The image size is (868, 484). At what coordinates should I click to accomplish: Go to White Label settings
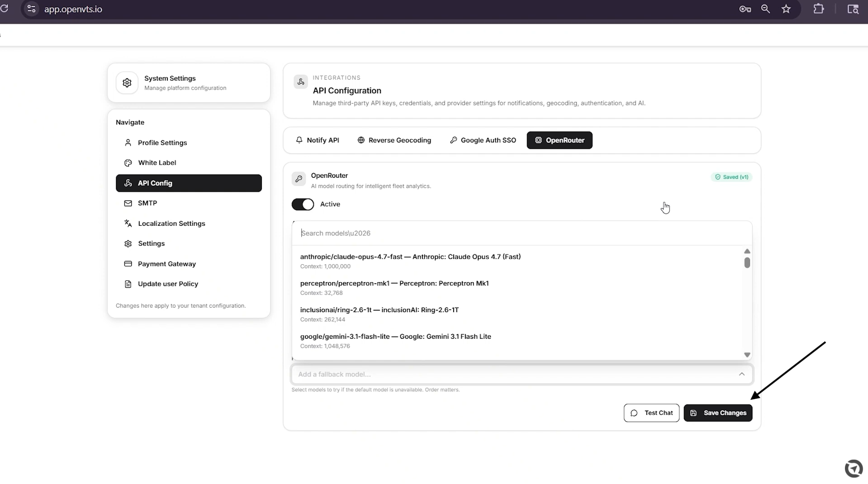tap(189, 163)
